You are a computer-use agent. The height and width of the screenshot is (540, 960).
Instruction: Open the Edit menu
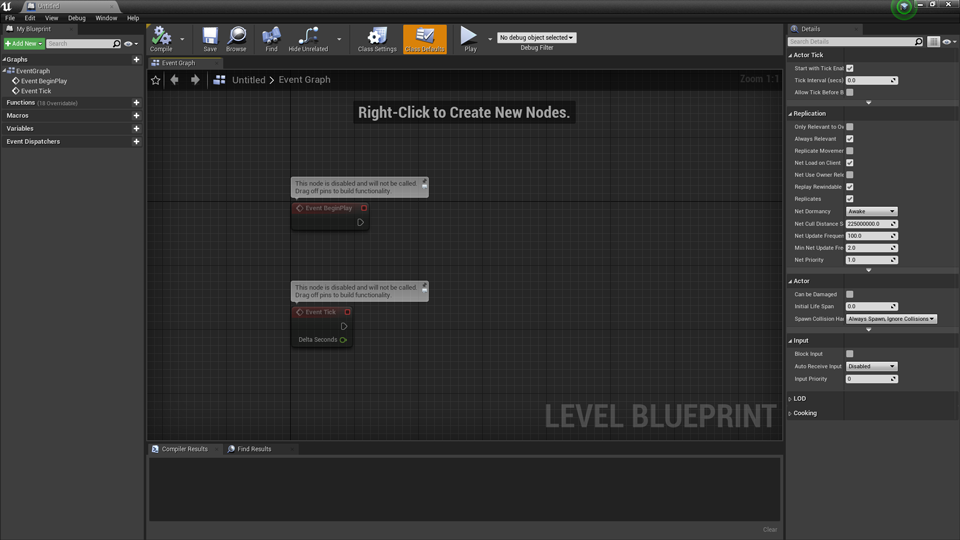click(x=30, y=18)
